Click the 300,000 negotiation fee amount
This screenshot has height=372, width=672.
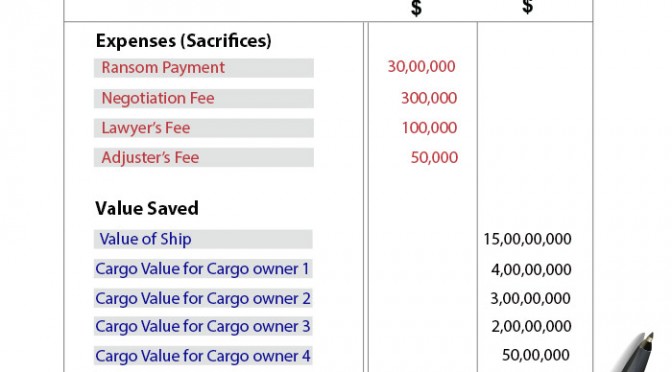[x=429, y=98]
